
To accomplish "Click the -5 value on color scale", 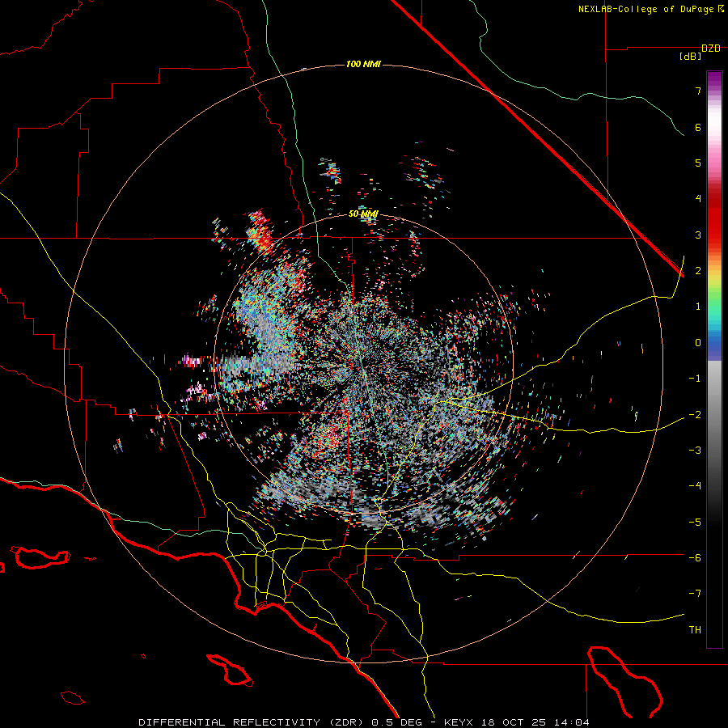I will (695, 523).
